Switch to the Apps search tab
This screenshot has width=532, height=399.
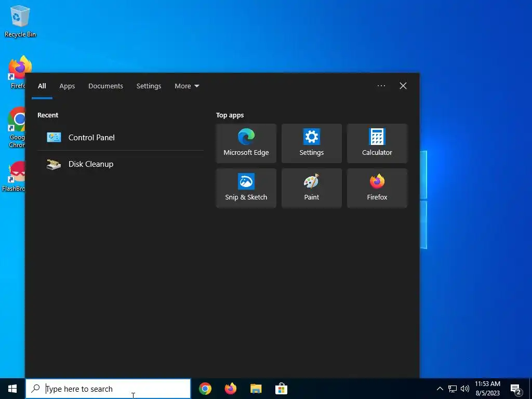(67, 86)
